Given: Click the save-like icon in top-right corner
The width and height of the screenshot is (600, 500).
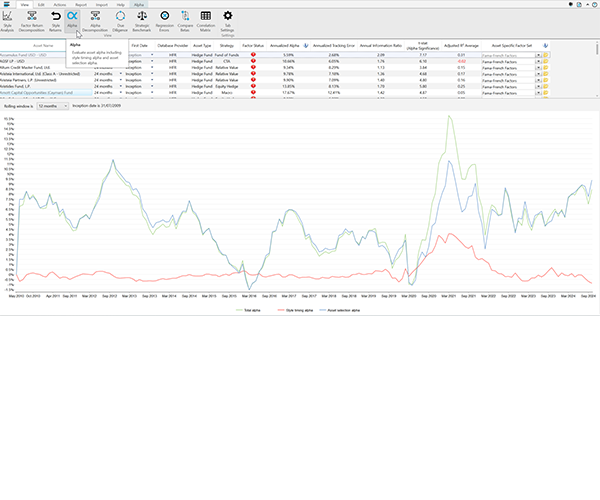Looking at the screenshot, I should coord(579,5).
